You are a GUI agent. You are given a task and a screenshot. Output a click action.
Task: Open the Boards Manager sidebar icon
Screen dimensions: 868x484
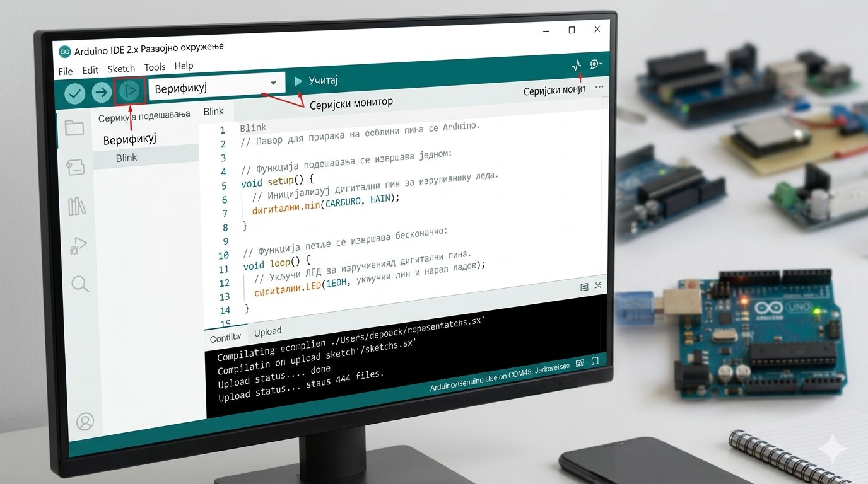(x=75, y=166)
